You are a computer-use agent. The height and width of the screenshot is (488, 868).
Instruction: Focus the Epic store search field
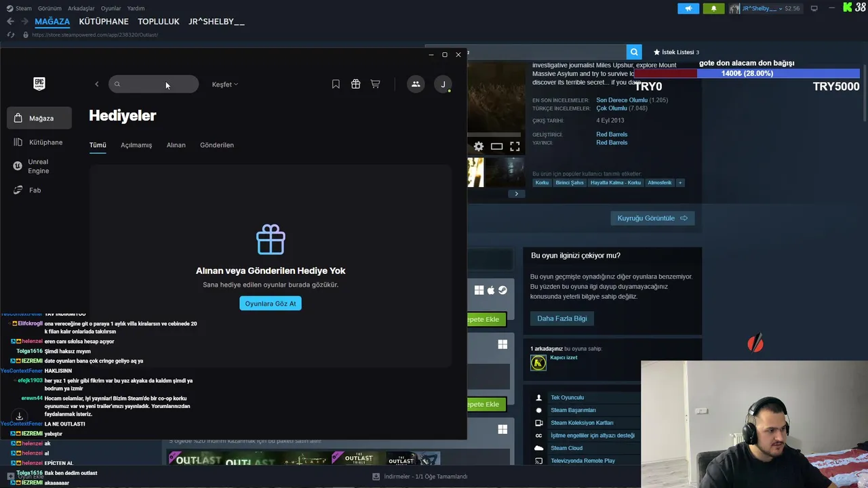[x=153, y=84]
